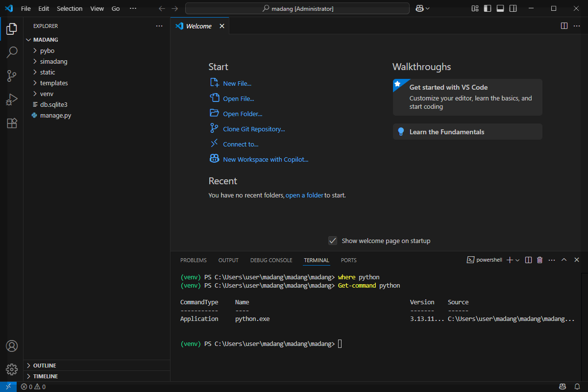Viewport: 588px width, 392px height.
Task: Open the File menu
Action: (x=26, y=8)
